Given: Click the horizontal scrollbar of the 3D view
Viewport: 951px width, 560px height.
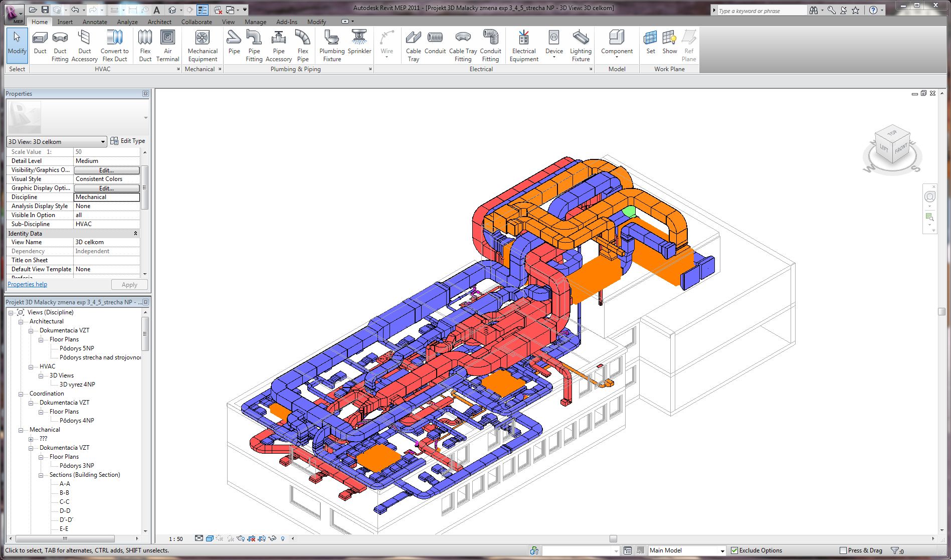Looking at the screenshot, I should pyautogui.click(x=613, y=538).
